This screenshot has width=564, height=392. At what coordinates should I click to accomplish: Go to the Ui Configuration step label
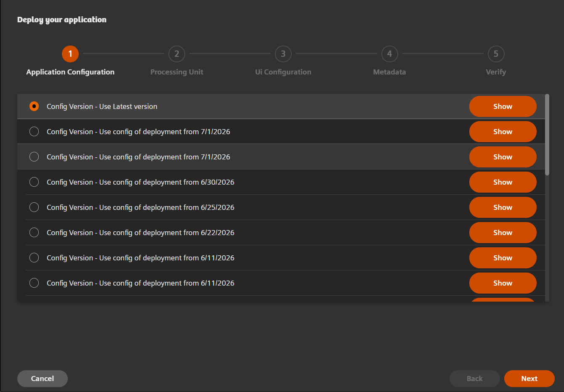[x=283, y=72]
